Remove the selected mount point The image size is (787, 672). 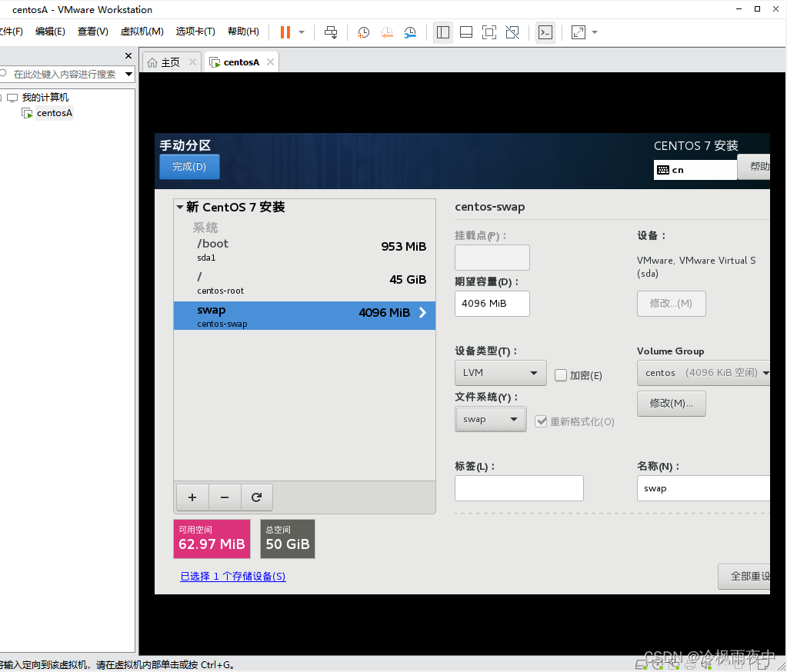[225, 497]
